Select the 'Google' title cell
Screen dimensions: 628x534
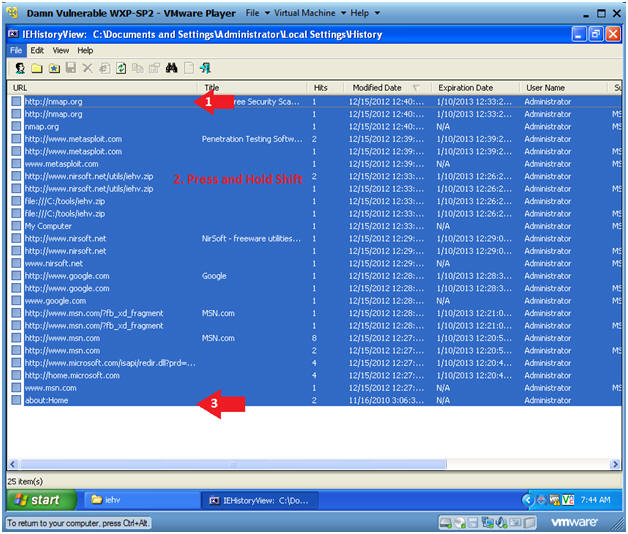pyautogui.click(x=214, y=276)
